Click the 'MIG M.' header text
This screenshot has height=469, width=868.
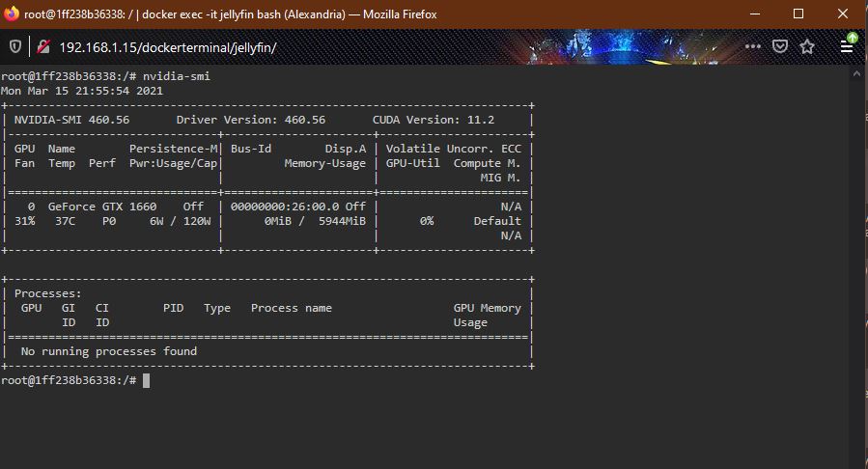point(500,178)
